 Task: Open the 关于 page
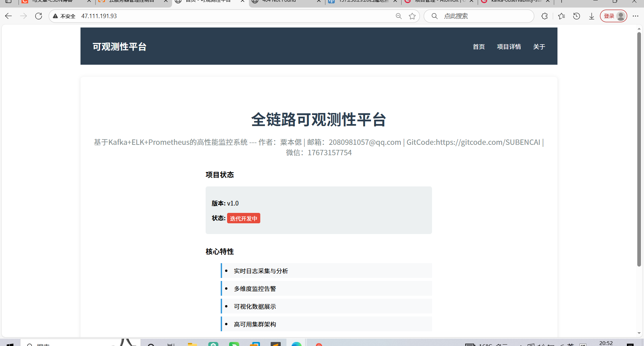(x=539, y=47)
